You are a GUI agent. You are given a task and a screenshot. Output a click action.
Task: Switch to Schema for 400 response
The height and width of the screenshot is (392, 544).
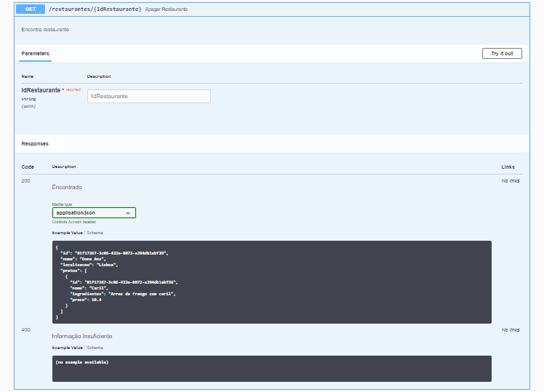pyautogui.click(x=95, y=348)
